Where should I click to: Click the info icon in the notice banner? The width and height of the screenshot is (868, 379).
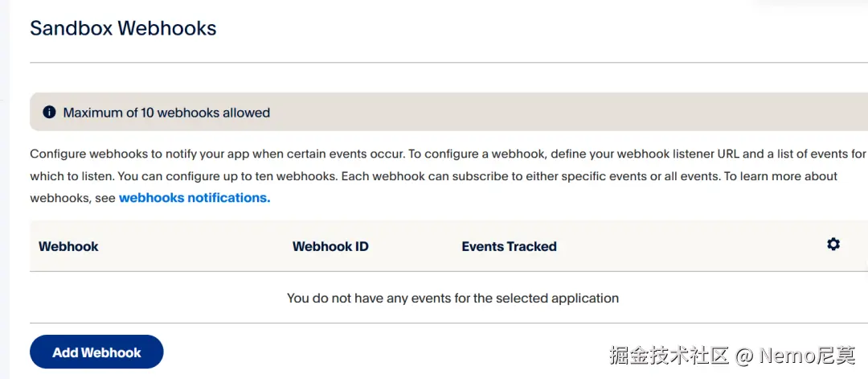click(49, 113)
